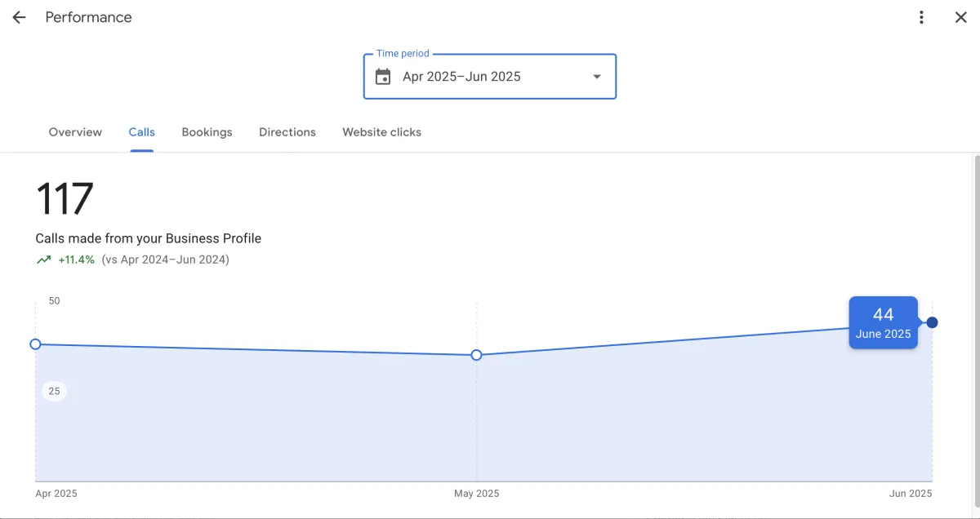This screenshot has width=980, height=519.
Task: Click the 25 y-axis label
Action: coord(54,391)
